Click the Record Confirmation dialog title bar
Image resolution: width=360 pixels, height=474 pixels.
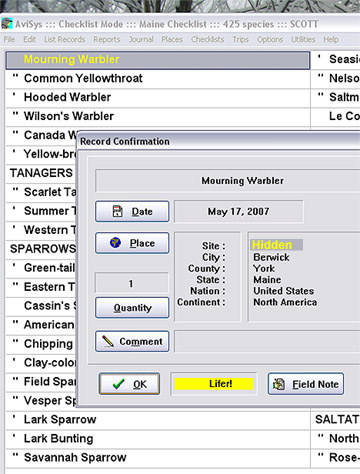[x=219, y=141]
